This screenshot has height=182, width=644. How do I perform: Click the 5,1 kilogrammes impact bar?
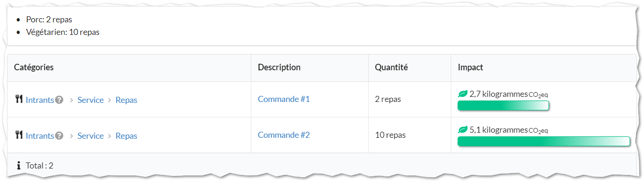point(544,142)
